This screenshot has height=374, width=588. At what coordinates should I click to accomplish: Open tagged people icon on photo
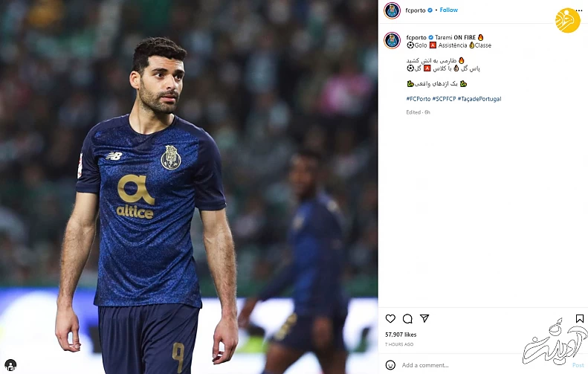10,364
